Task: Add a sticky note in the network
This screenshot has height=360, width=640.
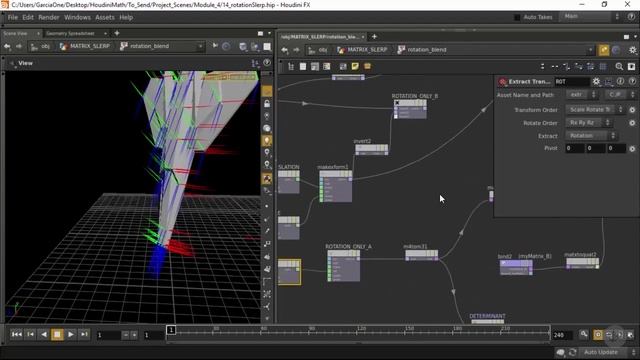Action: (x=355, y=66)
